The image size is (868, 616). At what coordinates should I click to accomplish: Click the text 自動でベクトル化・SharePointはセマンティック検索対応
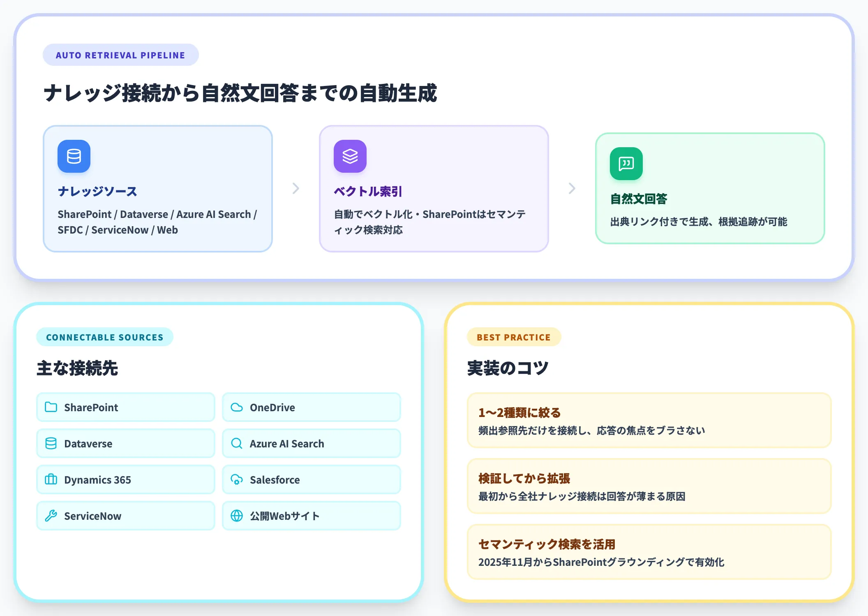pyautogui.click(x=429, y=222)
